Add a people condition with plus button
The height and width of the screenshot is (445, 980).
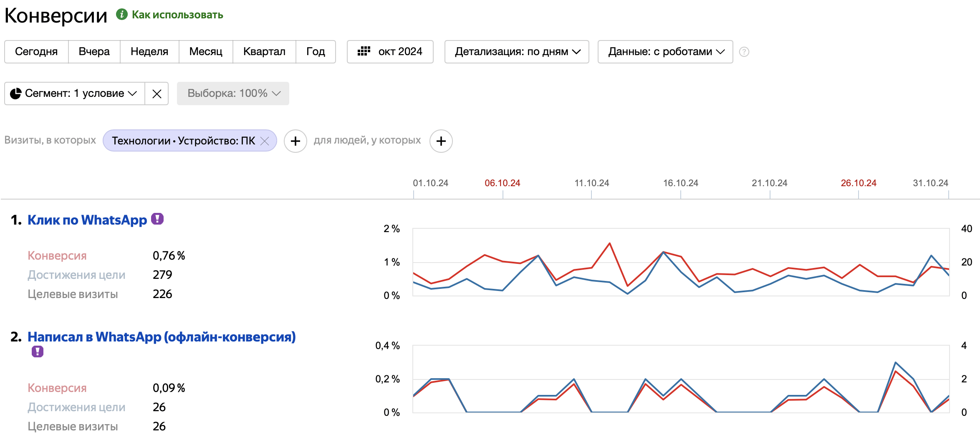(441, 141)
